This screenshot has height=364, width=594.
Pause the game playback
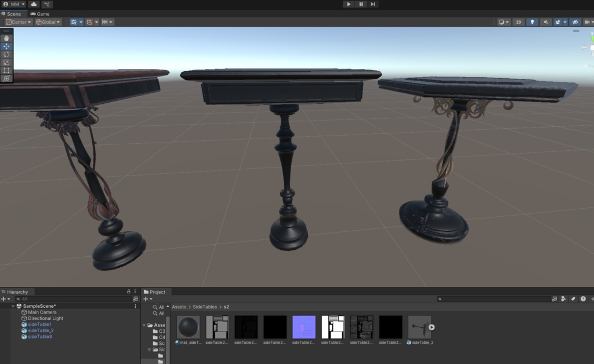(x=361, y=4)
